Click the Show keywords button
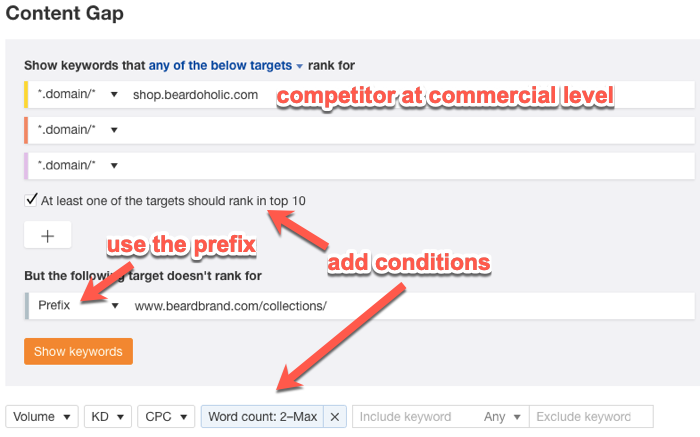 (x=78, y=351)
